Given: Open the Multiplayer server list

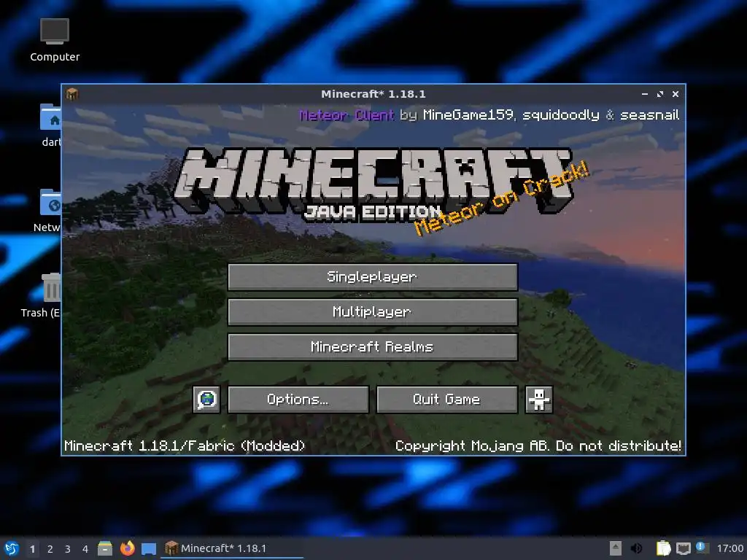Looking at the screenshot, I should pos(373,312).
